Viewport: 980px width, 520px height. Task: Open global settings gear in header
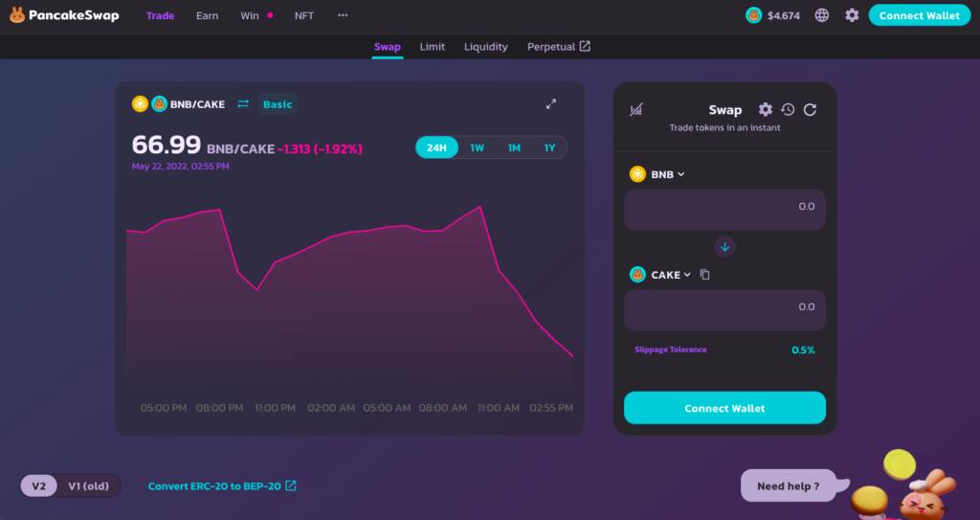[852, 15]
